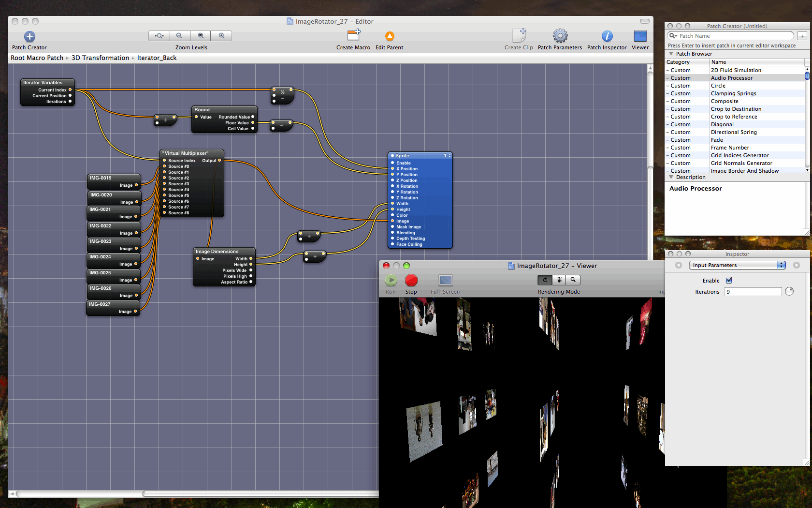The image size is (812, 508).
Task: Click Root Macro Patch in breadcrumb
Action: point(37,58)
